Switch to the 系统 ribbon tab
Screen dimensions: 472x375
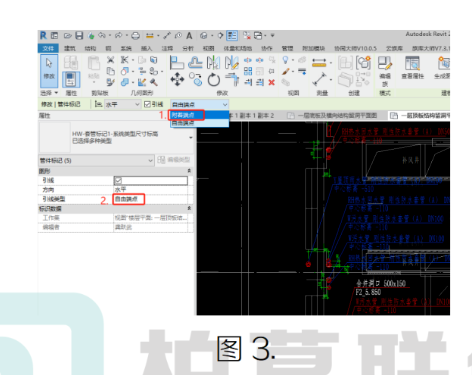tap(126, 48)
